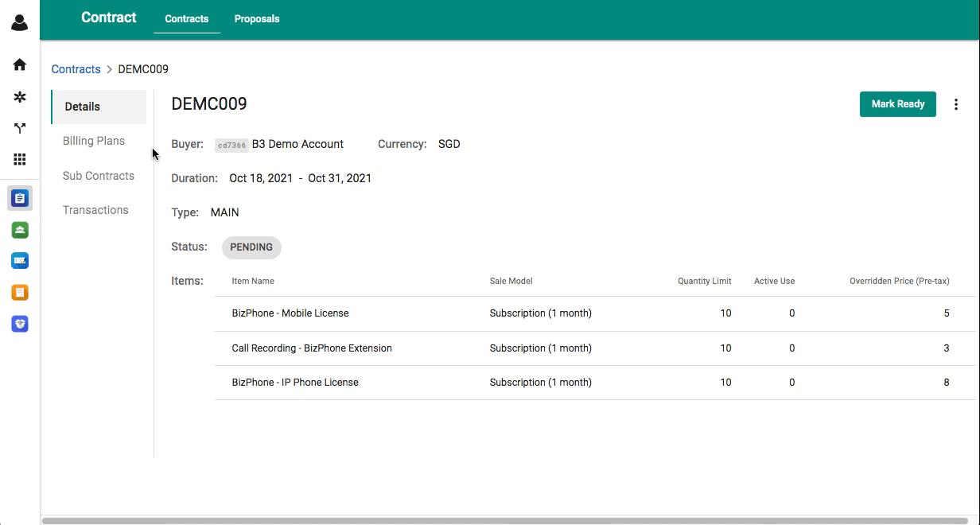The image size is (980, 525).
Task: Open the green people app icon
Action: tap(20, 230)
